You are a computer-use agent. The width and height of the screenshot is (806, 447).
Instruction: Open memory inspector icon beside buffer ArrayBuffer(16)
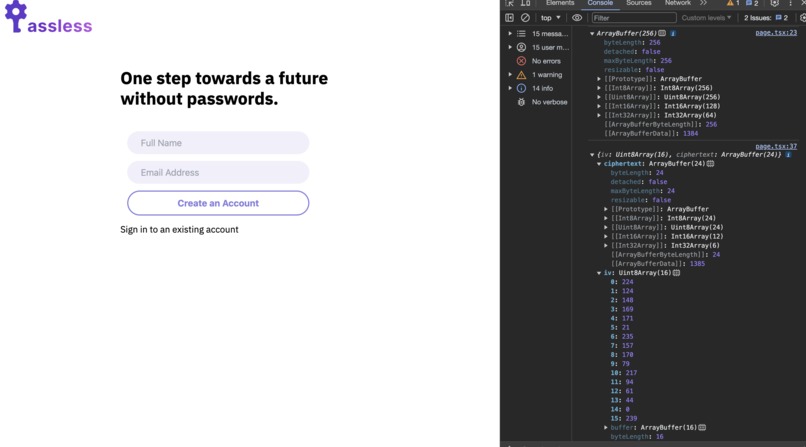pyautogui.click(x=702, y=427)
